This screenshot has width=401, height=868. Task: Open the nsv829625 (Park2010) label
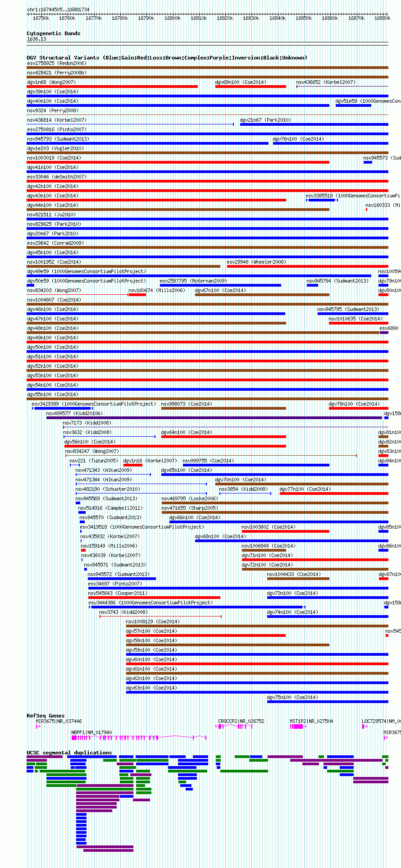54,224
